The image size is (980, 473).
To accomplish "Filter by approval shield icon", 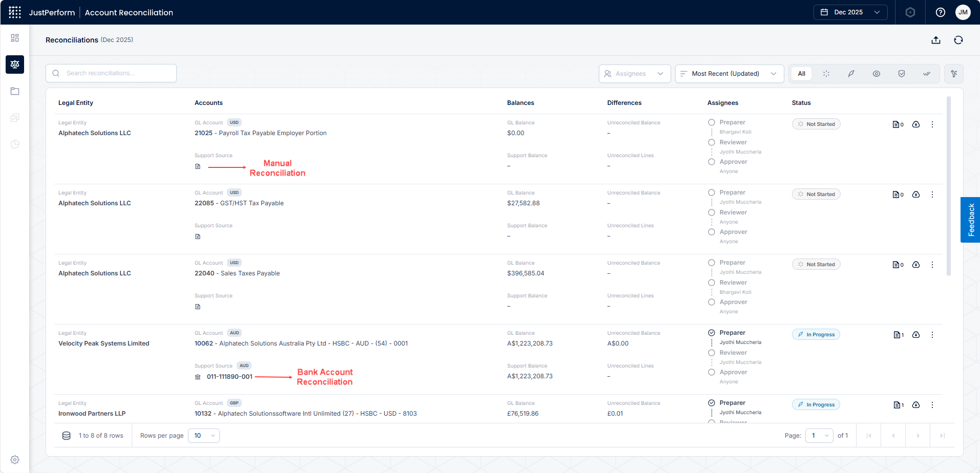I will (x=902, y=74).
